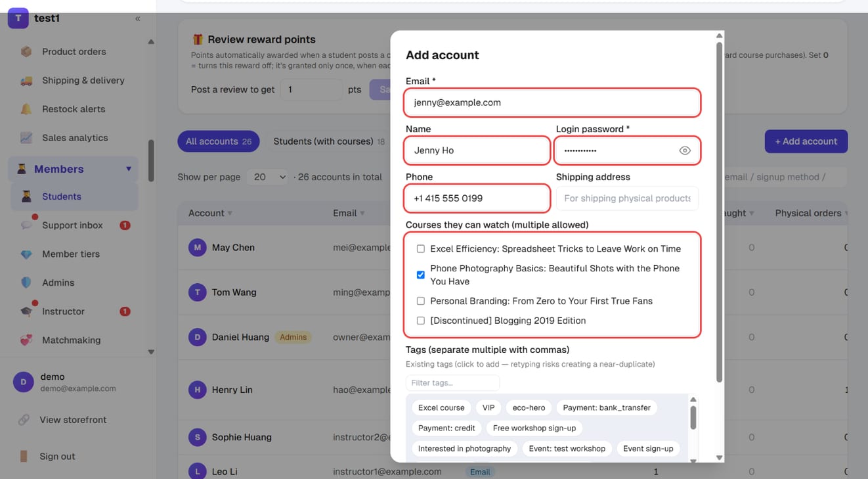Click the + Add account button
The height and width of the screenshot is (479, 868).
point(806,141)
